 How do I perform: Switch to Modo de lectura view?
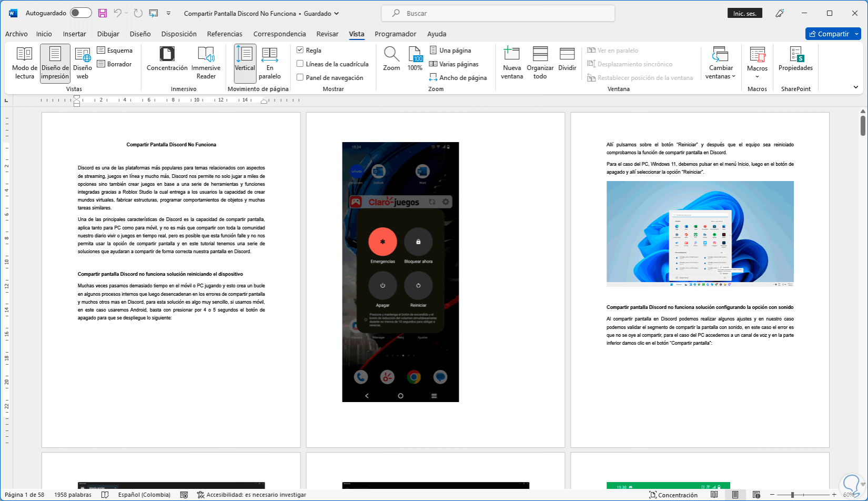(25, 63)
